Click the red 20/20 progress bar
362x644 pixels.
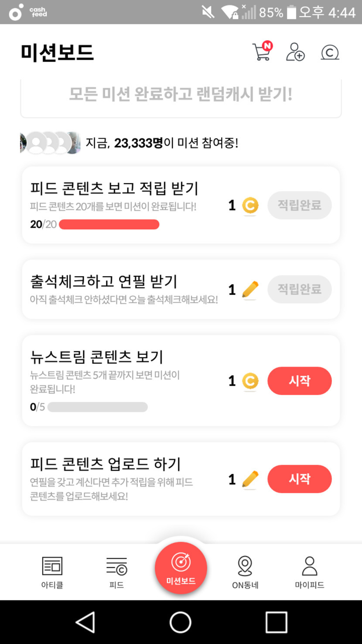click(x=109, y=225)
